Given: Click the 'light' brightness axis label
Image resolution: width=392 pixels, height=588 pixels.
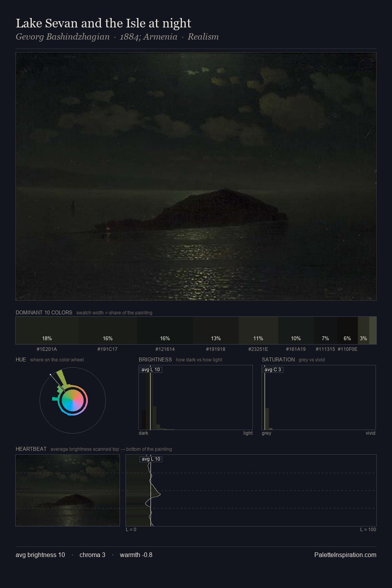Looking at the screenshot, I should click(248, 433).
